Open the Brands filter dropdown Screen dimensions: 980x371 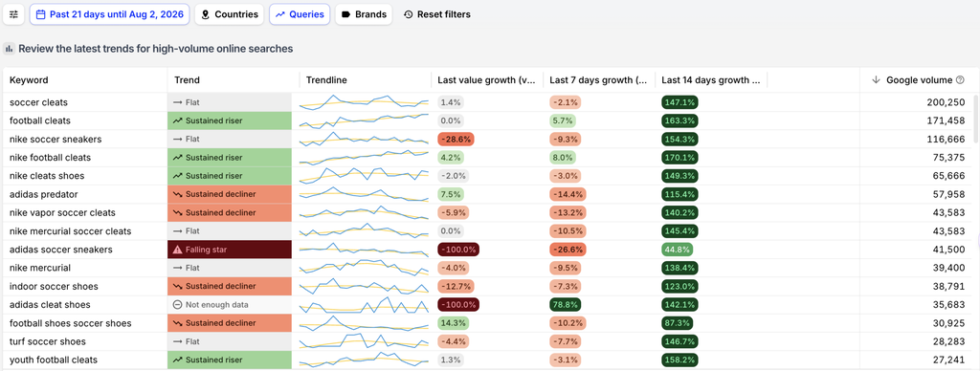(364, 14)
